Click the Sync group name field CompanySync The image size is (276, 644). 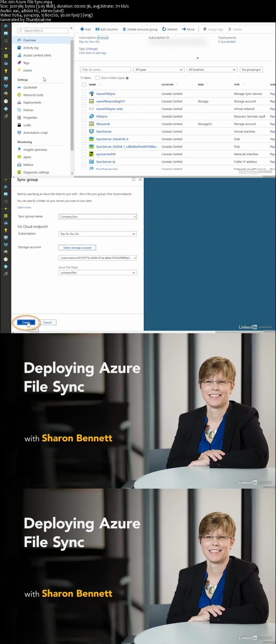click(x=98, y=217)
